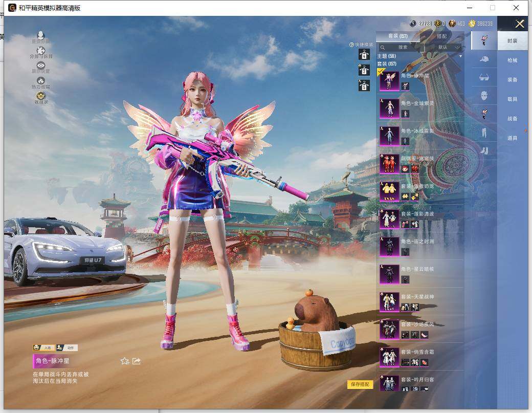Click the 快捷换装 help question mark

(351, 45)
